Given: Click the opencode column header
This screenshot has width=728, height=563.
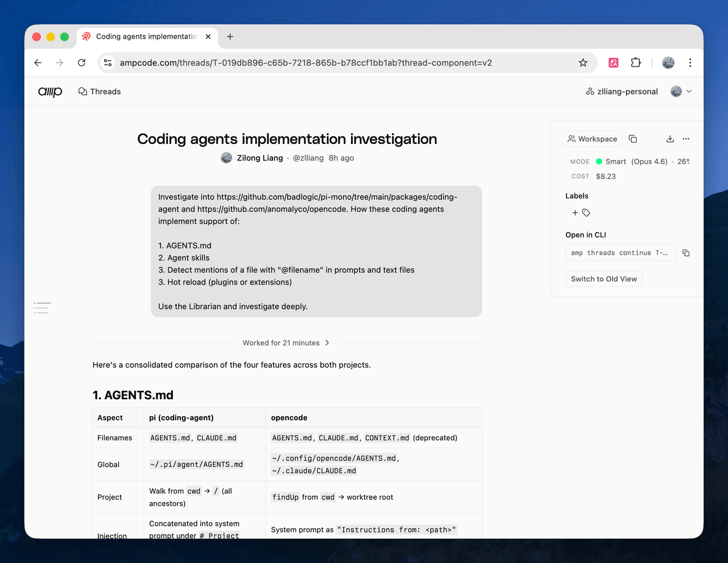Looking at the screenshot, I should [x=289, y=417].
